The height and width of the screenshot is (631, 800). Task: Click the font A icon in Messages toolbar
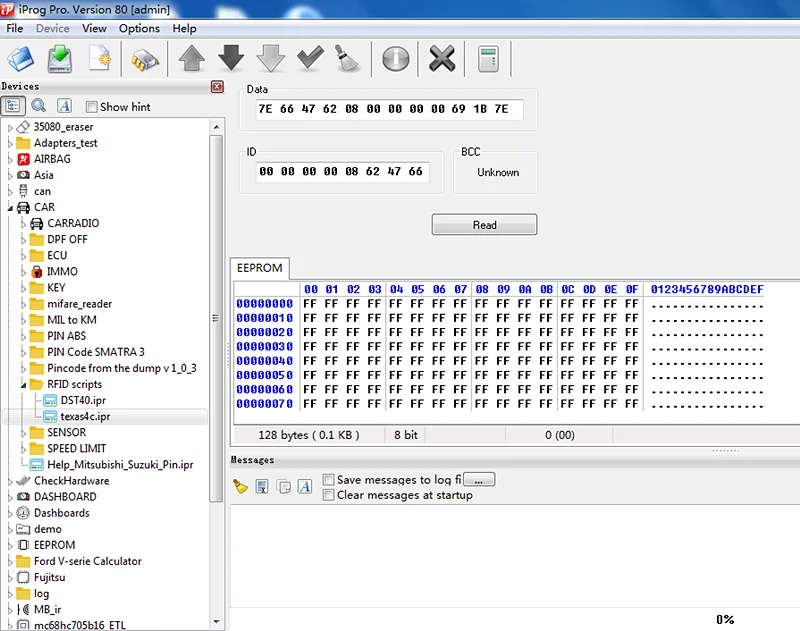(305, 487)
